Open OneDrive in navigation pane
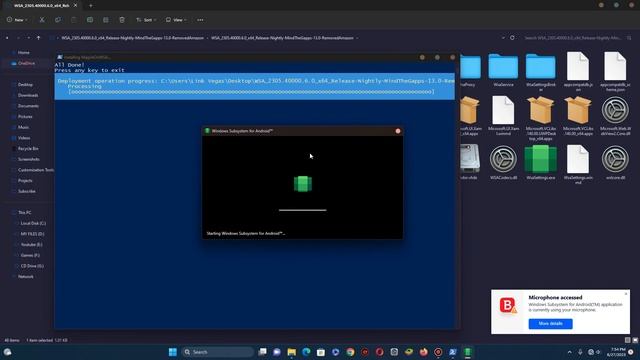The image size is (640, 360). click(x=27, y=63)
